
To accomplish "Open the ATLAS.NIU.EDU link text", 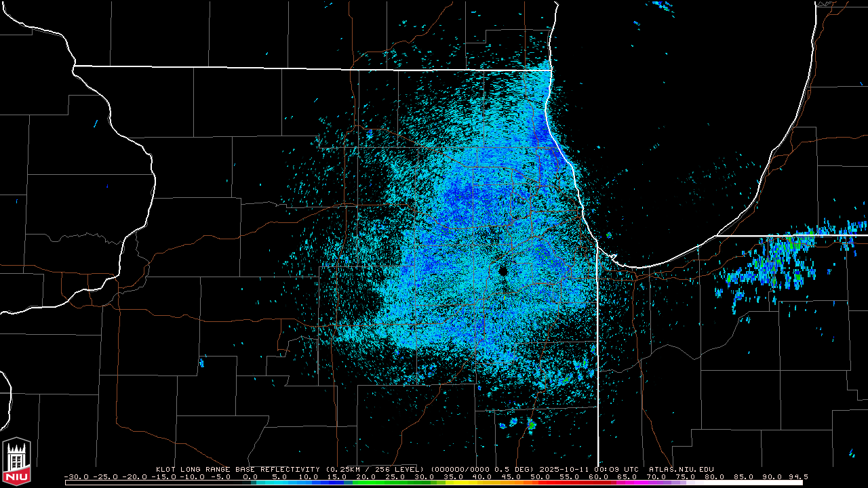I will (681, 469).
